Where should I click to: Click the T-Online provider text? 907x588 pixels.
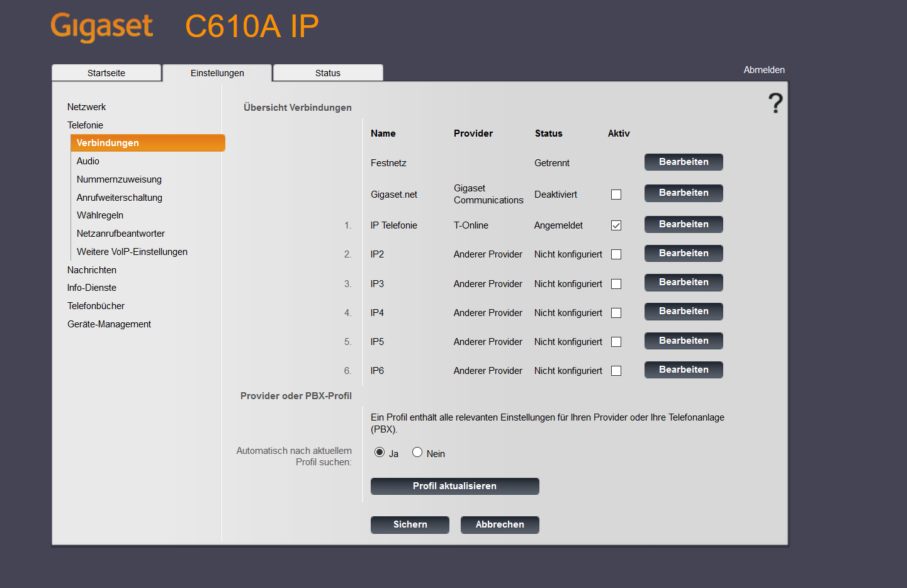tap(471, 225)
